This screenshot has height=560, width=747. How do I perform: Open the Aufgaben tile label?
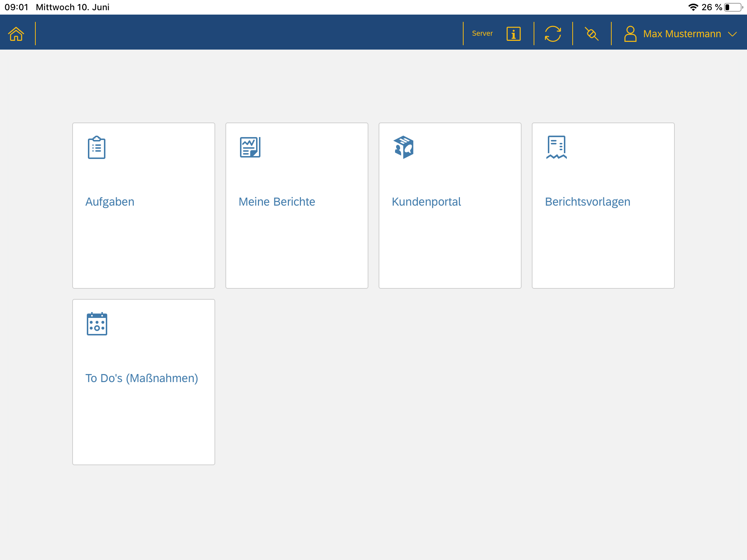[110, 202]
